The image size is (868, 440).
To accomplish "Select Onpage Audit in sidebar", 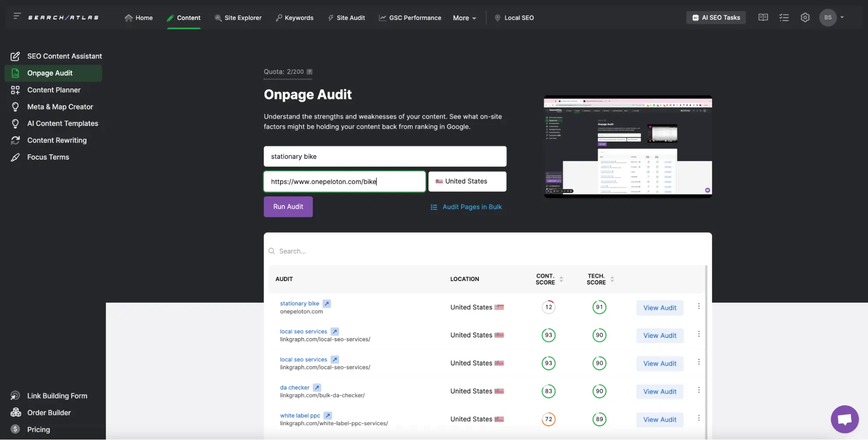I will coord(53,73).
